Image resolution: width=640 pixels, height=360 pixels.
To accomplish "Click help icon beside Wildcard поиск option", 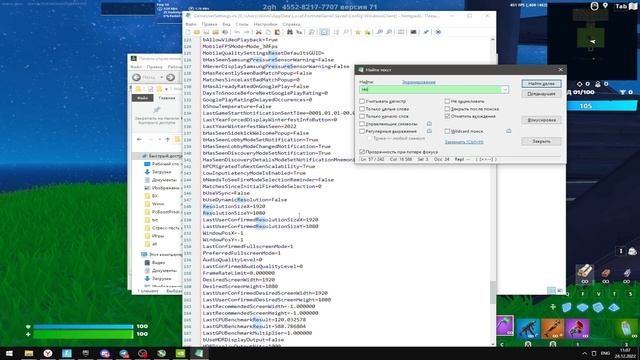I will coord(509,131).
